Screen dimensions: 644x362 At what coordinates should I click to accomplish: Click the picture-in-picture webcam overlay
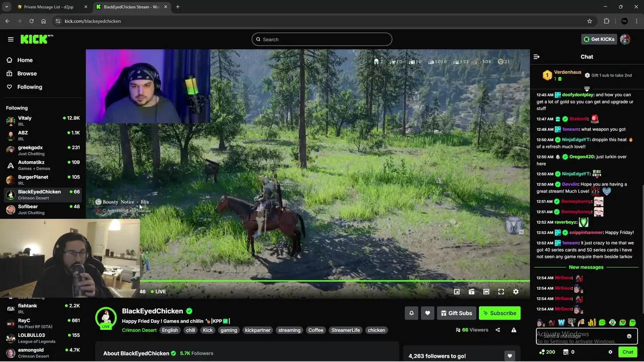pyautogui.click(x=70, y=258)
